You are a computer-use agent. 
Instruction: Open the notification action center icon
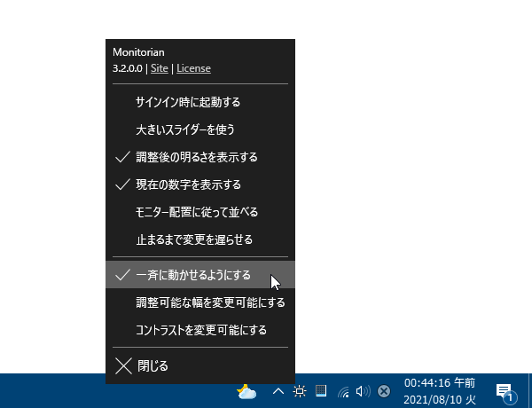tap(506, 393)
